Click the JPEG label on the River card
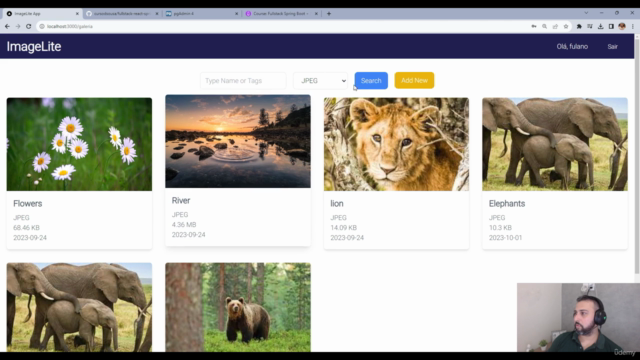Image resolution: width=640 pixels, height=360 pixels. (x=180, y=215)
